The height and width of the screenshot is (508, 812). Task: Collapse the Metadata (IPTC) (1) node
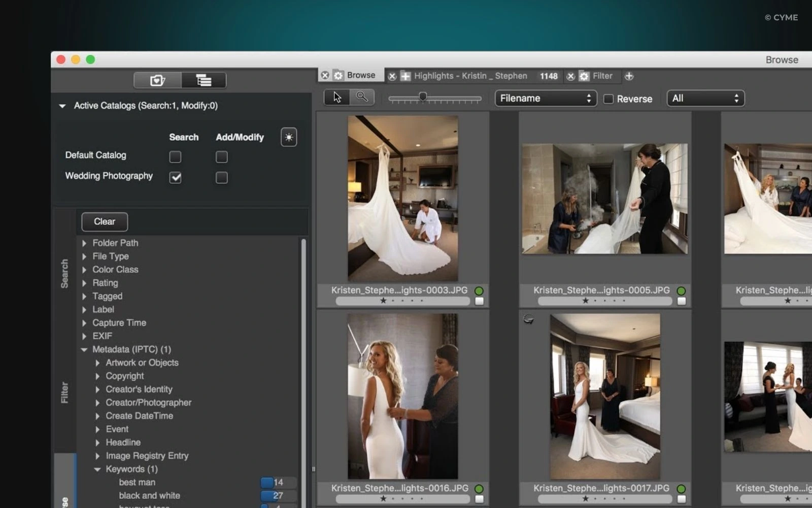click(x=84, y=350)
